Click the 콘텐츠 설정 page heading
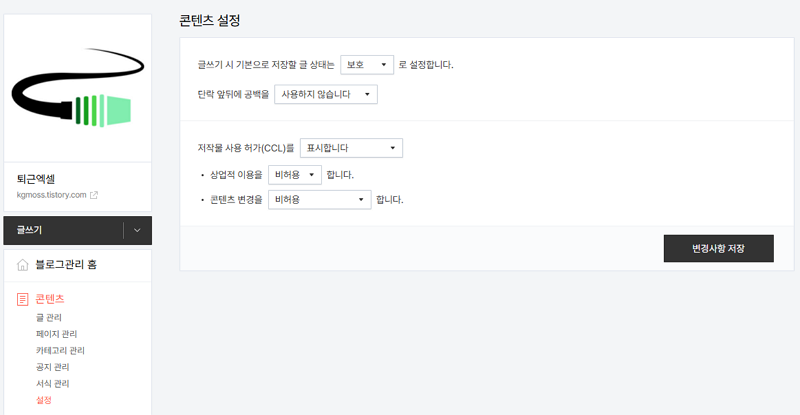 point(210,20)
